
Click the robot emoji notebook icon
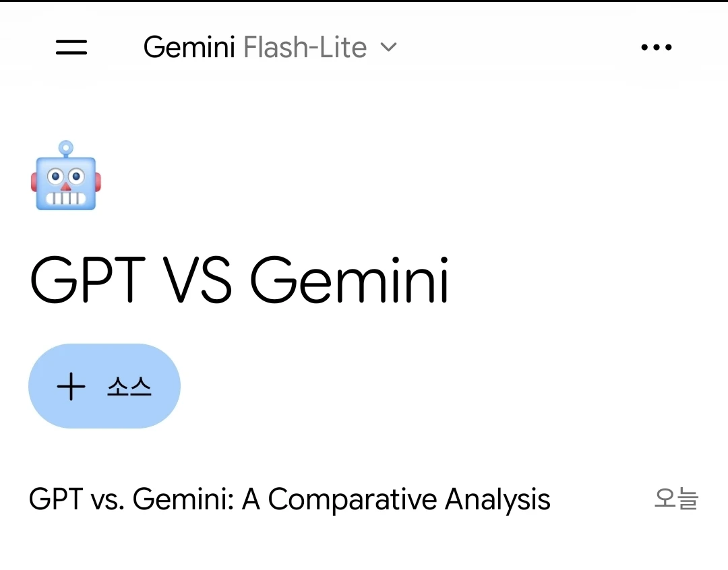(x=66, y=175)
